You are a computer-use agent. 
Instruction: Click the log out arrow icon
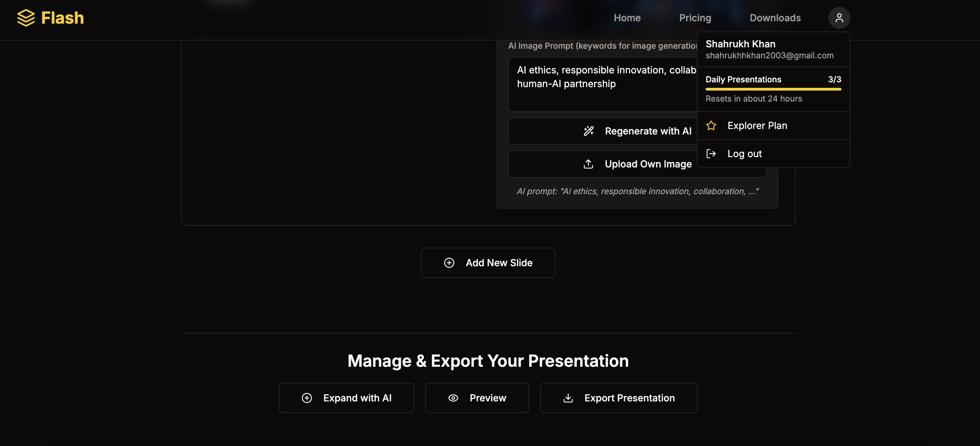[x=711, y=154]
